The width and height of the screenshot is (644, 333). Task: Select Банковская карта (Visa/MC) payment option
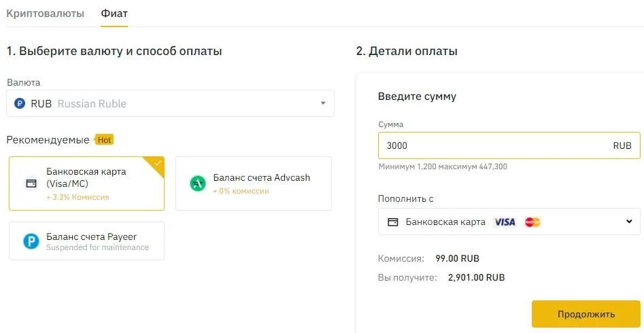(x=86, y=183)
